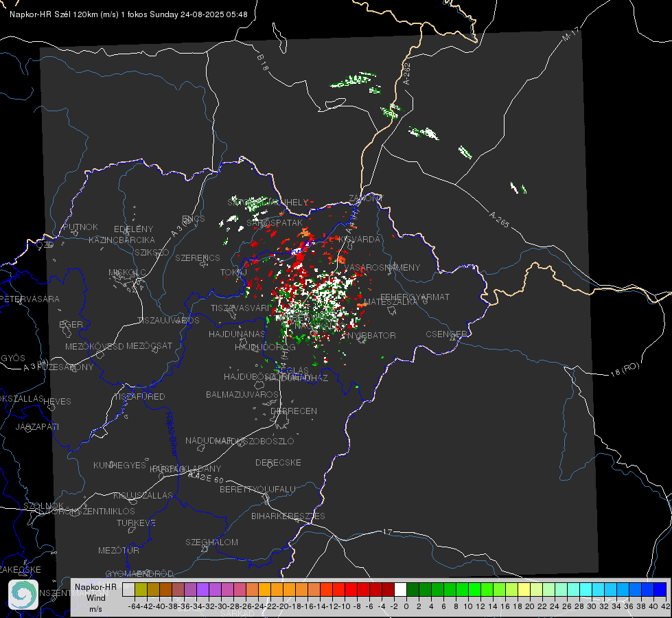The image size is (672, 618).
Task: Click the MEZŐKÖVESD label
Action: [94, 346]
